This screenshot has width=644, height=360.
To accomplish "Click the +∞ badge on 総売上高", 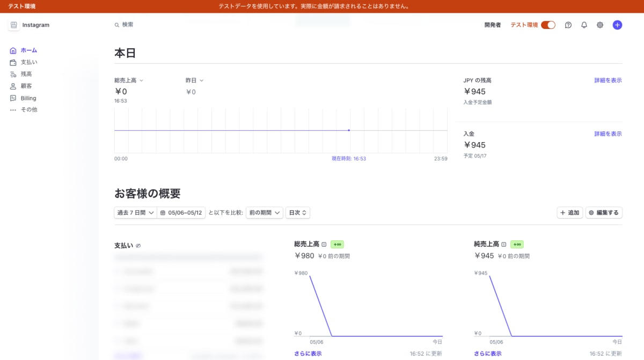I will [x=337, y=244].
